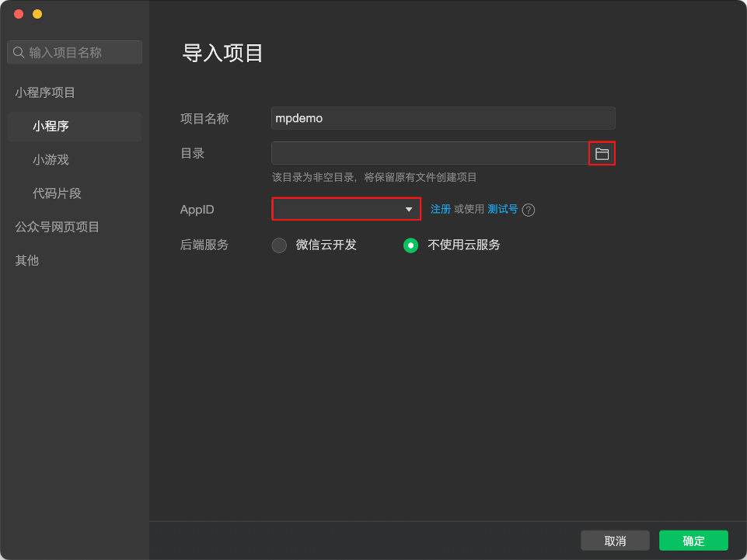Minimize the window with the yellow button
The image size is (747, 560).
click(x=37, y=14)
